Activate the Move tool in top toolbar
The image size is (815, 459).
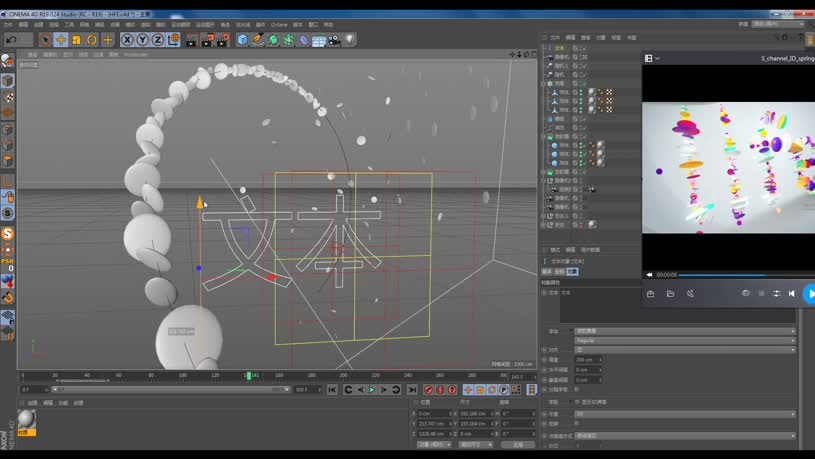click(x=61, y=40)
